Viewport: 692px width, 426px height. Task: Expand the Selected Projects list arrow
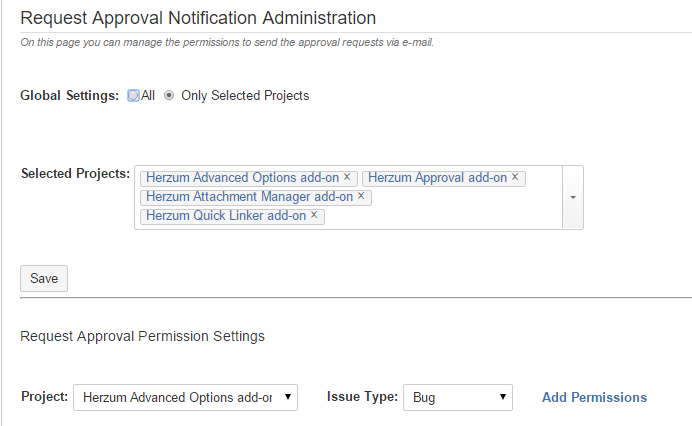(x=573, y=198)
